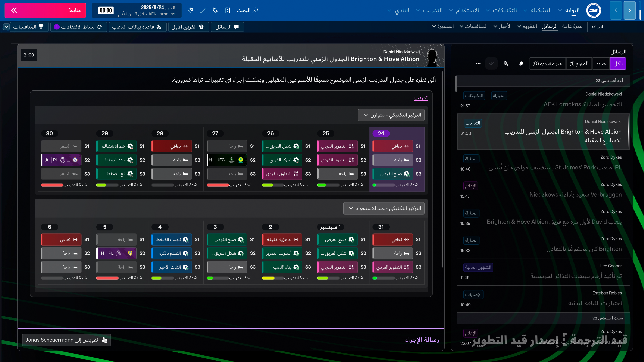This screenshot has width=644, height=362.
Task: Open the settings gear icon in top bar
Action: 191,10
